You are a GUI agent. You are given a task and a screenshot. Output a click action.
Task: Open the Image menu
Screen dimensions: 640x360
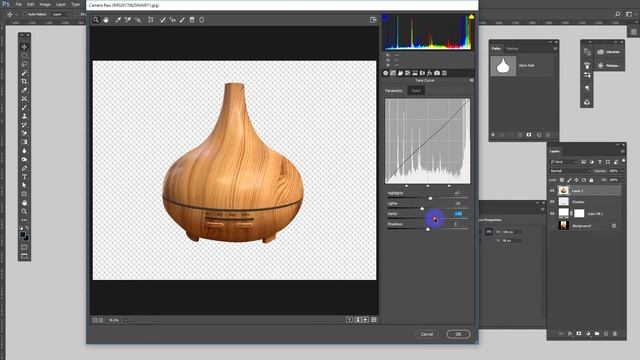pos(45,4)
